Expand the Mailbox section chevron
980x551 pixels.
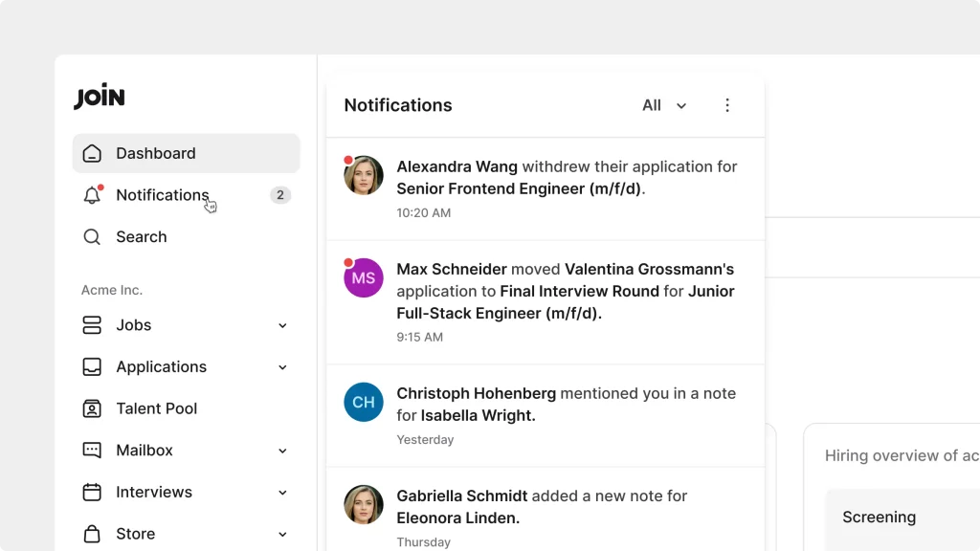point(282,450)
